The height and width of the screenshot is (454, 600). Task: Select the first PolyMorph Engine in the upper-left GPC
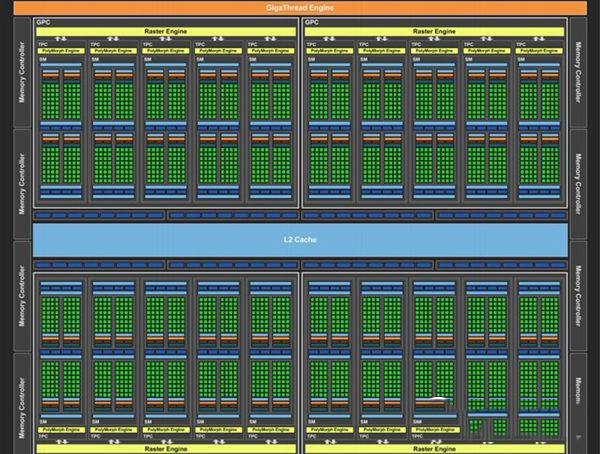click(61, 51)
